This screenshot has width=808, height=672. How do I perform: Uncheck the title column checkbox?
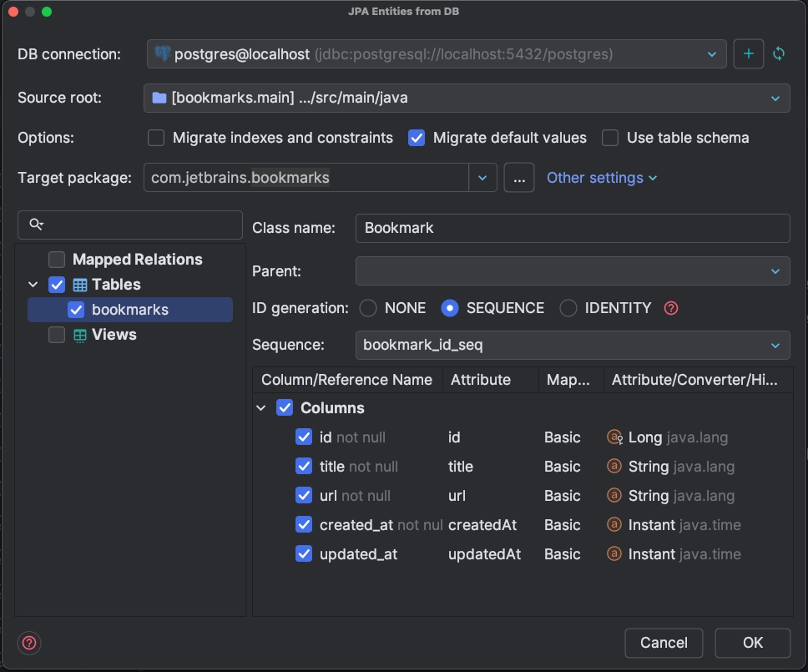point(304,467)
